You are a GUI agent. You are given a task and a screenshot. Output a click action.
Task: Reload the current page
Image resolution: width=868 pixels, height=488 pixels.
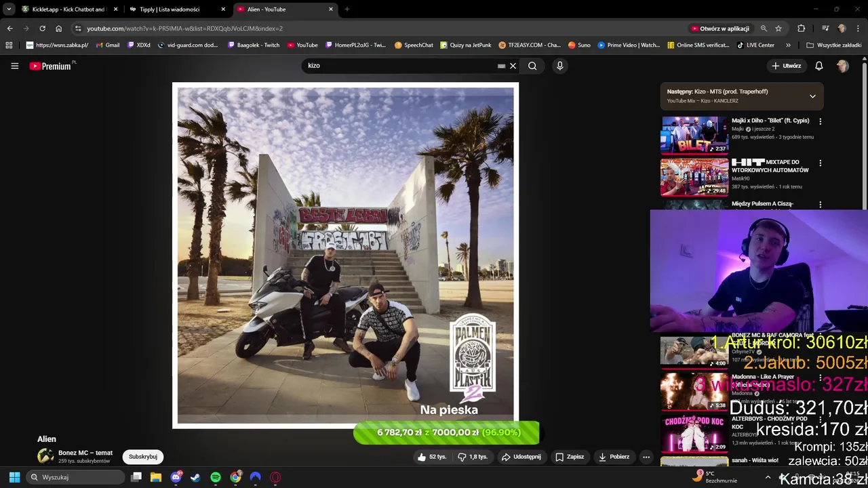(42, 28)
